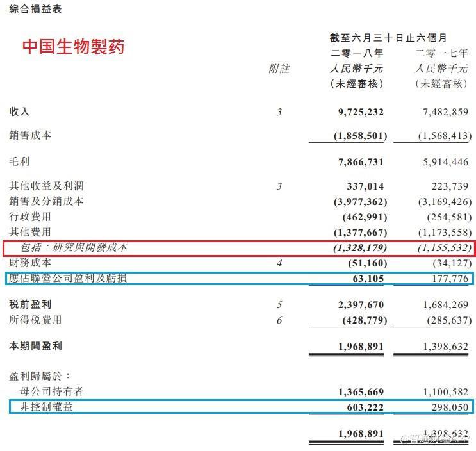Viewport: 476px width, 451px height.
Task: Select distribution cost (3,169,426)
Action: coord(445,202)
